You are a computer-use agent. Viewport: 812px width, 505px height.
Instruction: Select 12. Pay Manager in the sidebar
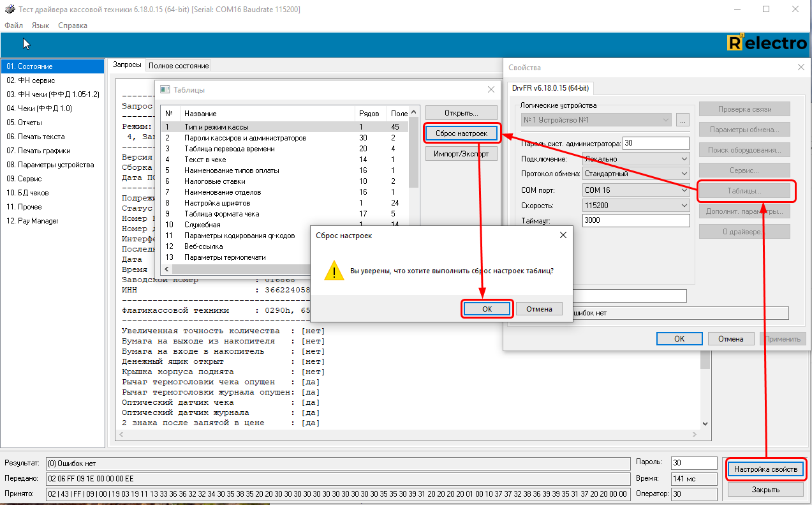[x=32, y=221]
